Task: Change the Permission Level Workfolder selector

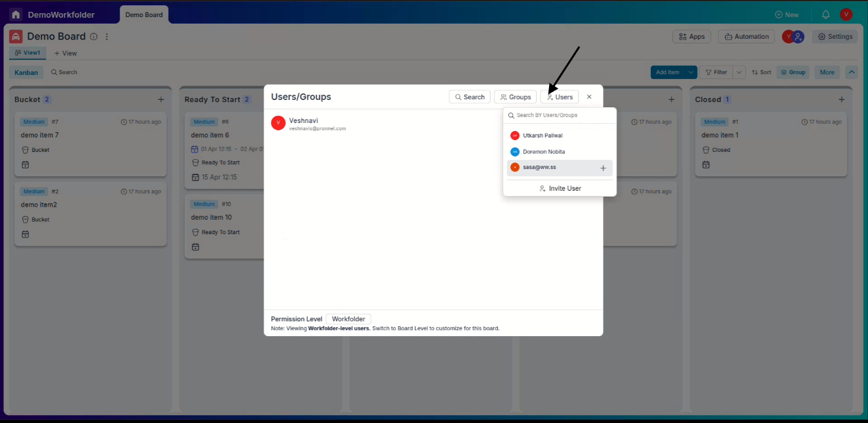Action: (x=349, y=319)
